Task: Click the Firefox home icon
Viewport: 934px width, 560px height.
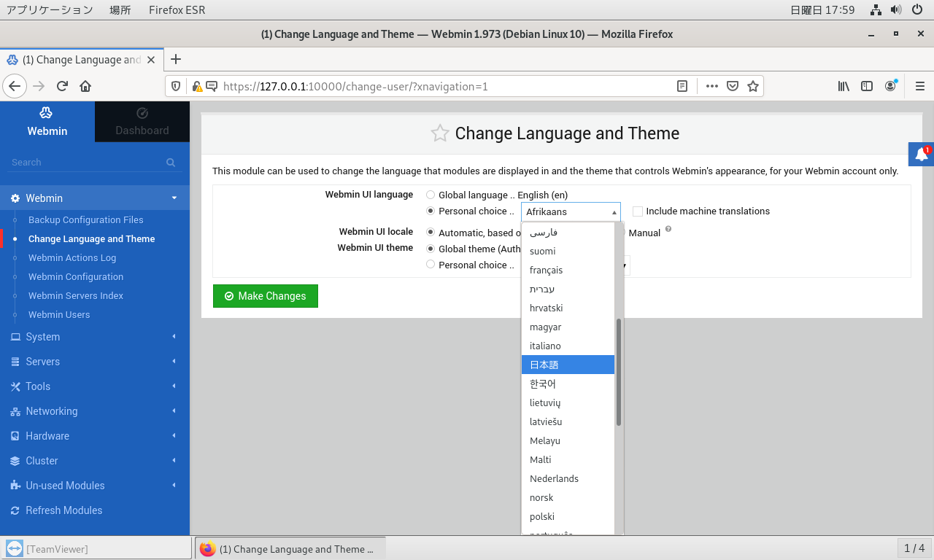Action: pos(85,86)
